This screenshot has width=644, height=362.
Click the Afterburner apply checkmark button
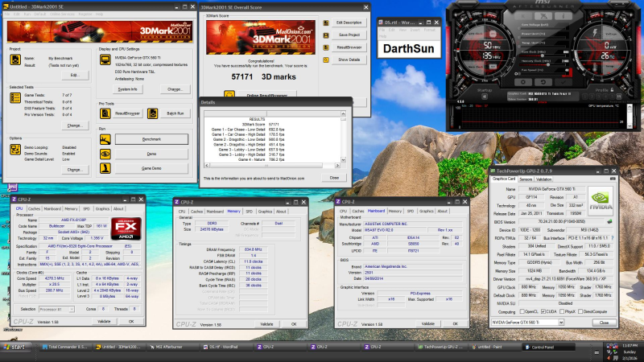point(563,82)
